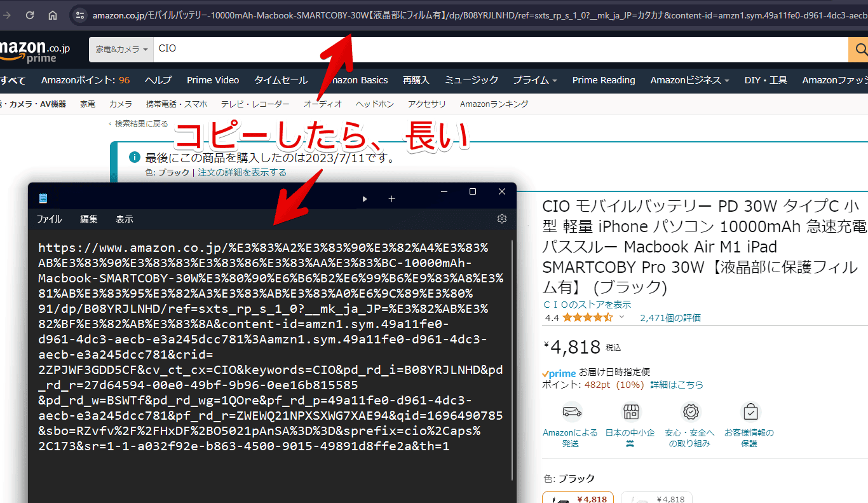Expand the Amazonビジネス menu dropdown

pyautogui.click(x=689, y=80)
